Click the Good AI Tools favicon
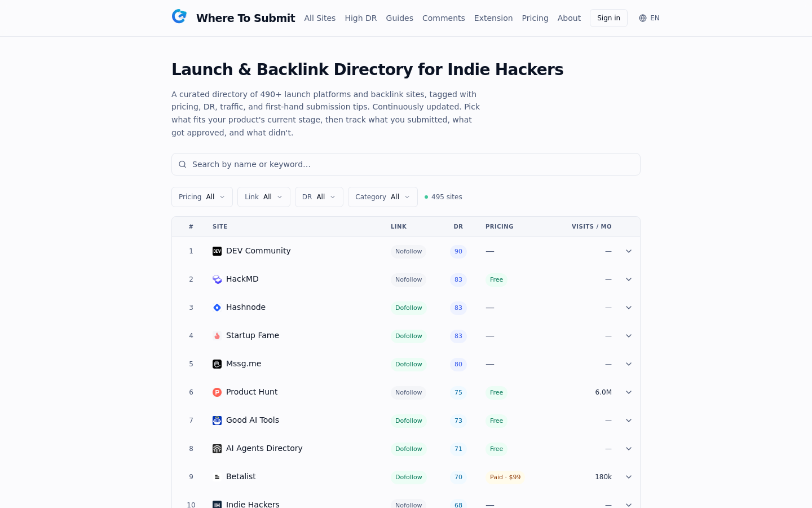Viewport: 812px width, 508px height. coord(217,421)
